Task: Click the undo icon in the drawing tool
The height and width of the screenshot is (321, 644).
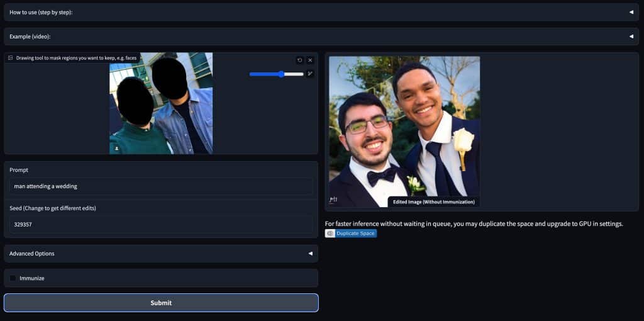Action: point(300,60)
